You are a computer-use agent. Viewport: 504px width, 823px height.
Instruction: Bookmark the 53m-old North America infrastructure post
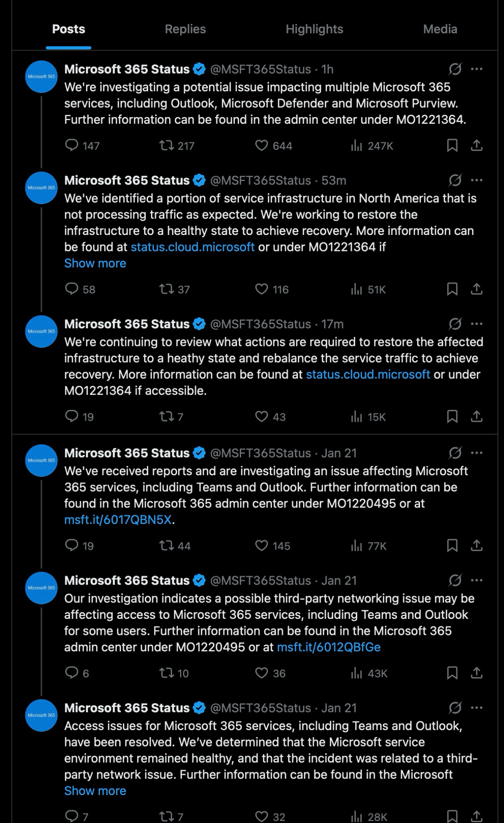coord(452,289)
